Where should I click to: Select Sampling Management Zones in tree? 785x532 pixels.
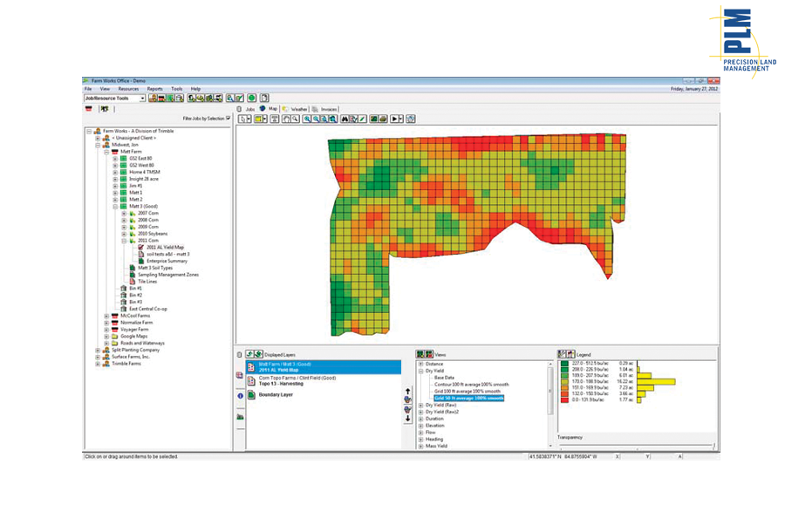coord(168,275)
